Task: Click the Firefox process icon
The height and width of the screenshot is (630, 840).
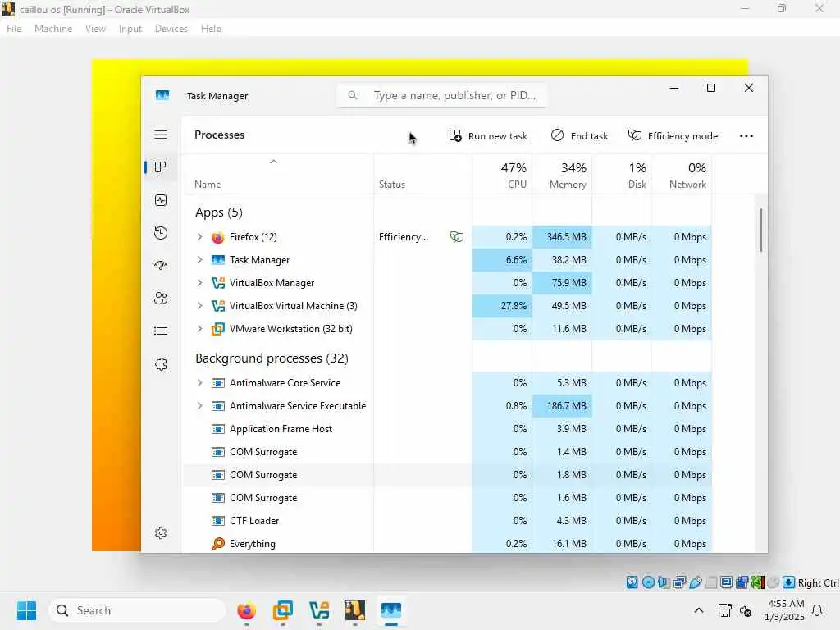Action: [x=217, y=237]
